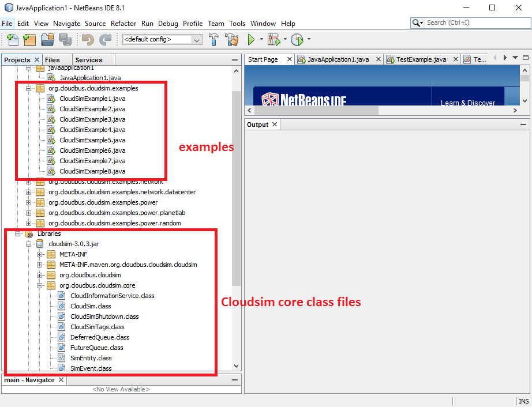Minimize the Navigator panel
The image size is (532, 407).
(x=234, y=380)
